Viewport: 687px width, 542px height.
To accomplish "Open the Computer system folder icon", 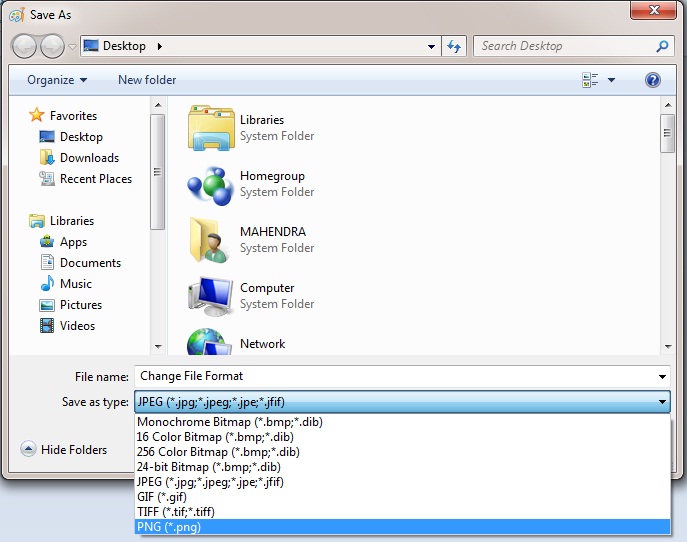I will click(x=210, y=296).
